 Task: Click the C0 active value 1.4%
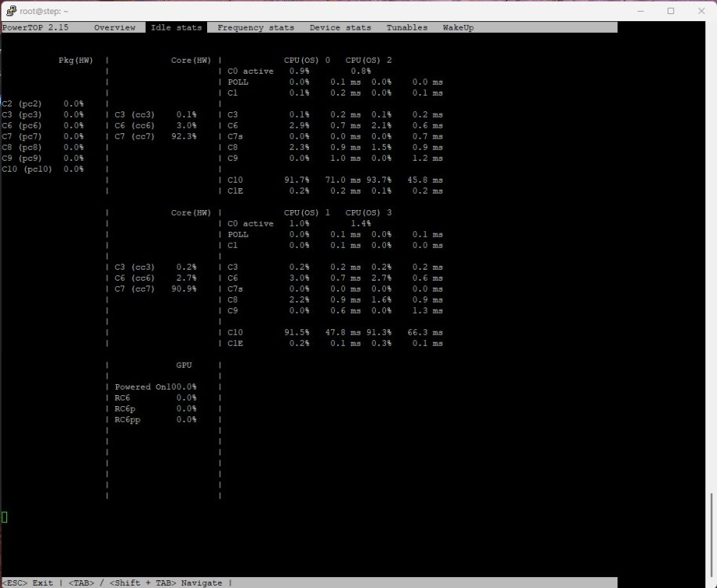click(361, 224)
